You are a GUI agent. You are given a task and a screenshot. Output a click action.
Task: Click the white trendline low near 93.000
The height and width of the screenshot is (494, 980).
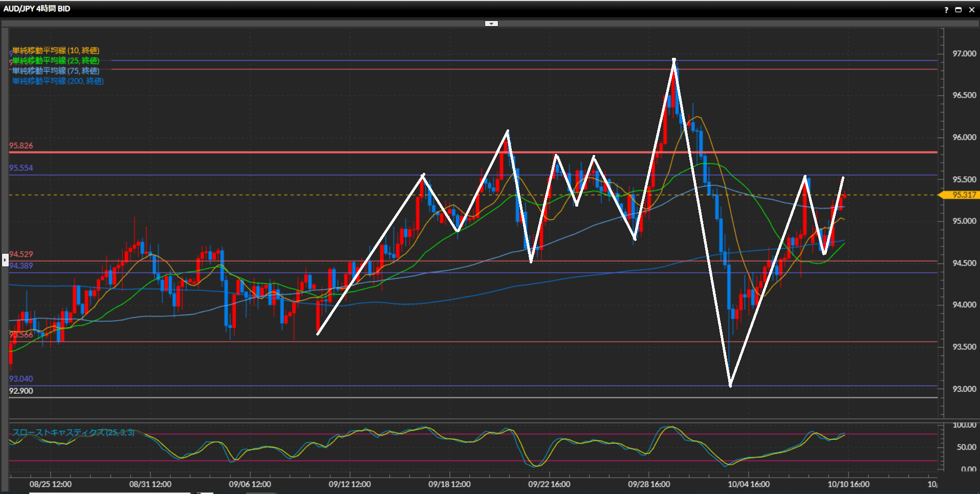730,385
